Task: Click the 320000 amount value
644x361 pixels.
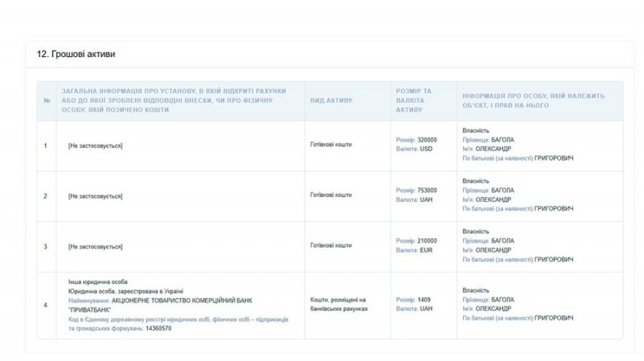Action: click(x=427, y=140)
